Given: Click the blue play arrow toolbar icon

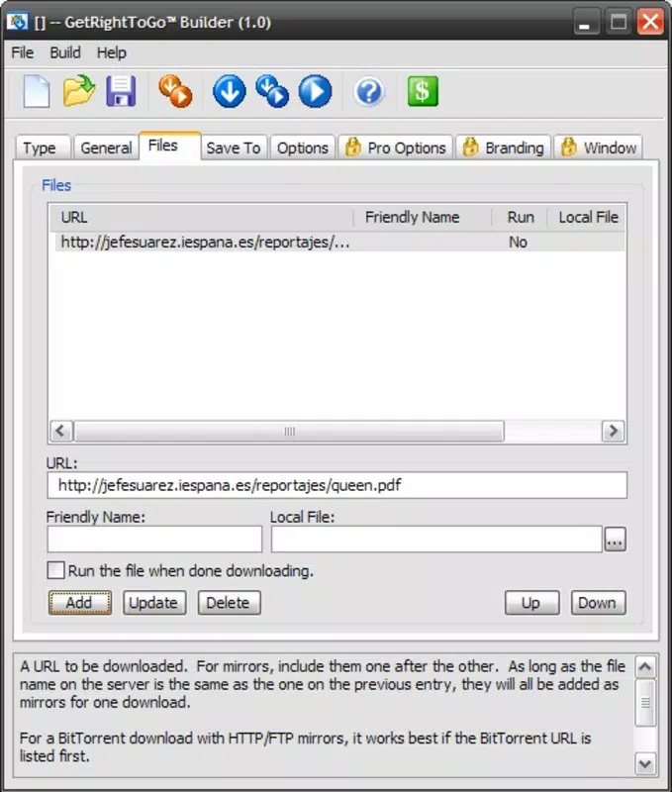Looking at the screenshot, I should coord(315,91).
